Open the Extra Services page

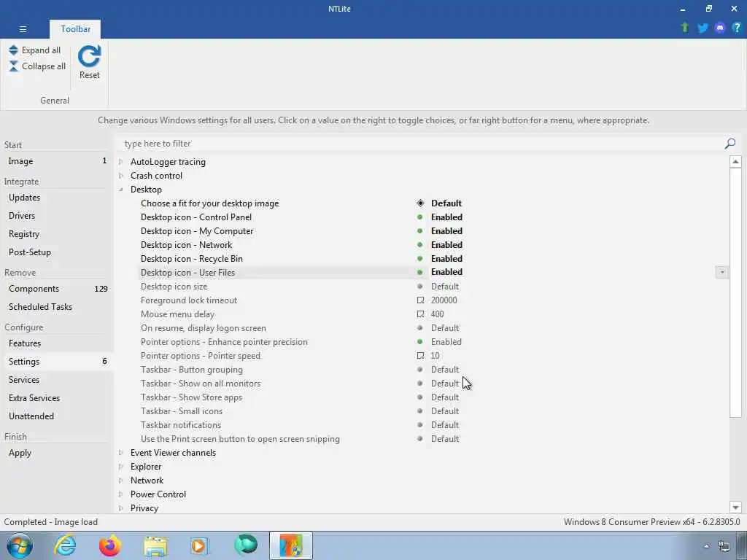click(x=56, y=398)
